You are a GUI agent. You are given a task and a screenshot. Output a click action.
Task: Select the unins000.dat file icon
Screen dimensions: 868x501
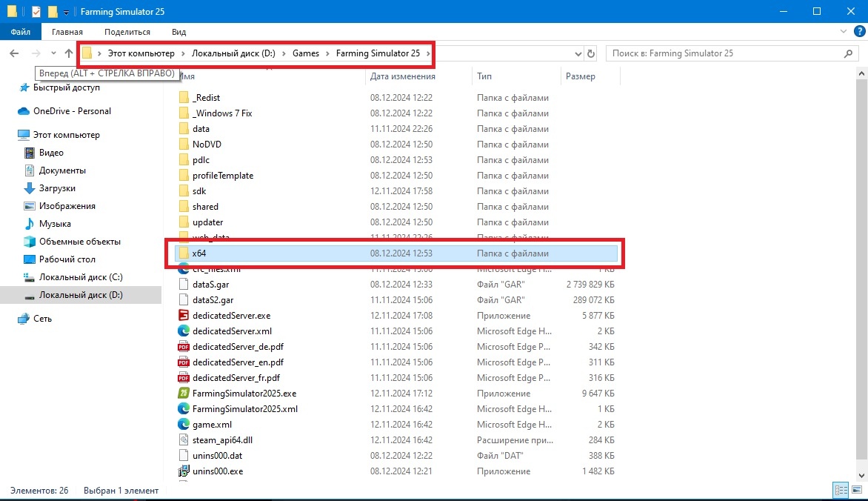[x=184, y=455]
